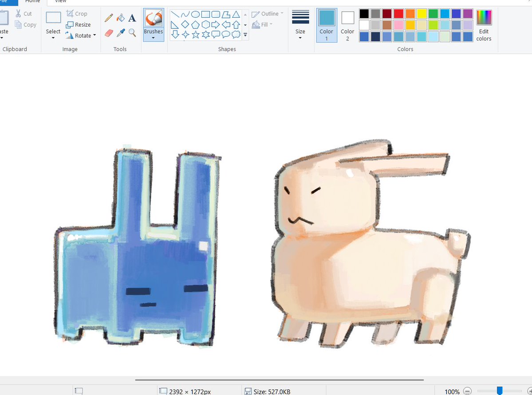The image size is (532, 395).
Task: Select the straight Line shape
Action: tap(175, 14)
